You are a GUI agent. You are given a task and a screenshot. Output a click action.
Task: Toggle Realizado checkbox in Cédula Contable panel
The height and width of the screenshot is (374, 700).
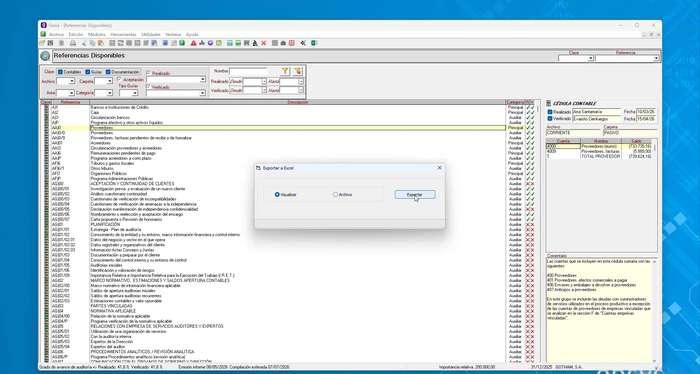coord(550,112)
